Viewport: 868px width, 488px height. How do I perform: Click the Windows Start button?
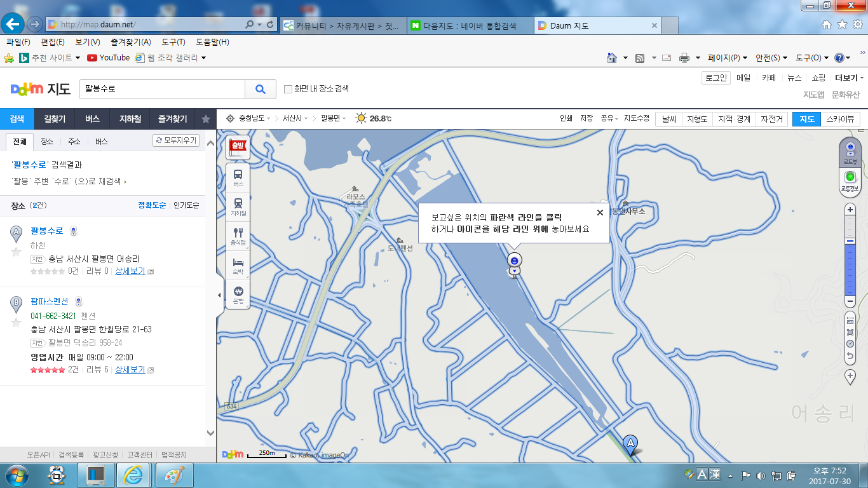[17, 475]
